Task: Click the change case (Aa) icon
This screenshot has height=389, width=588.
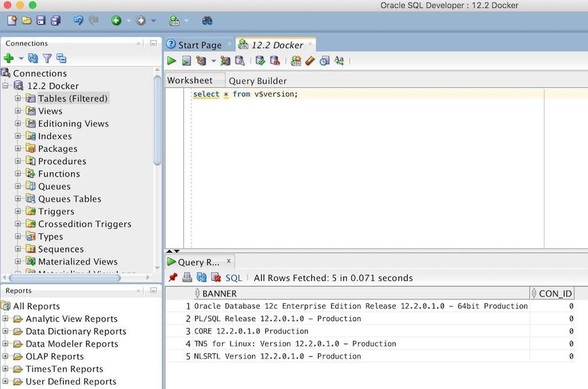Action: pyautogui.click(x=339, y=60)
